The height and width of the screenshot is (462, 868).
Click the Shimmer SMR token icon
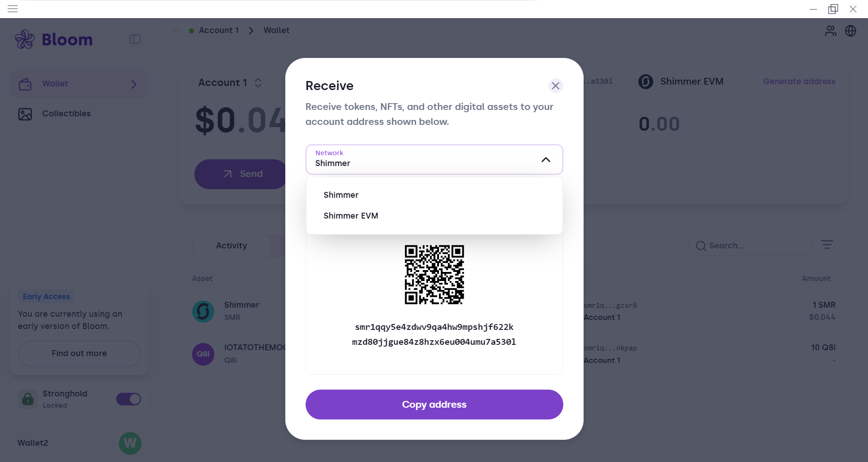point(203,311)
